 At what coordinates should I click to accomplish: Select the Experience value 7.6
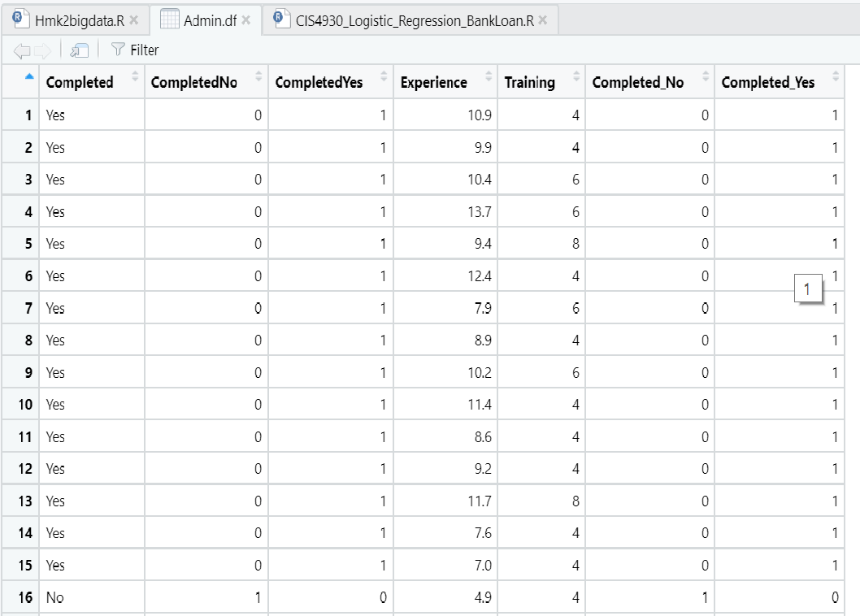(483, 532)
